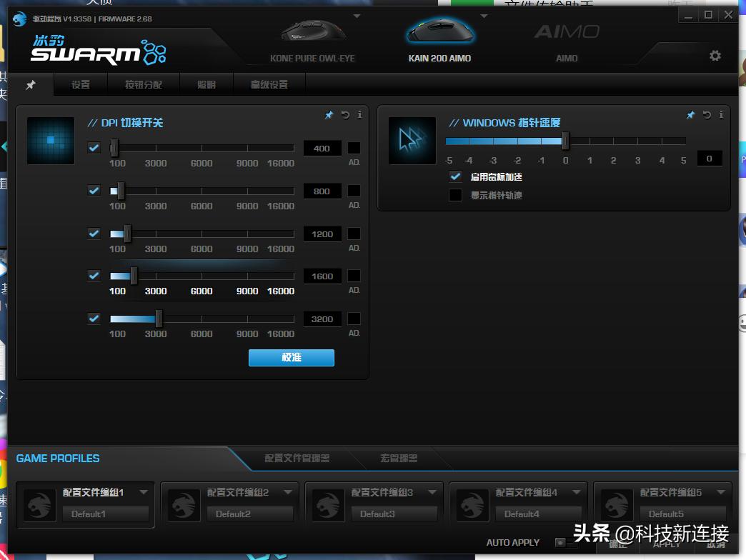Select the Default3 profile
This screenshot has height=560, width=746.
click(x=394, y=514)
